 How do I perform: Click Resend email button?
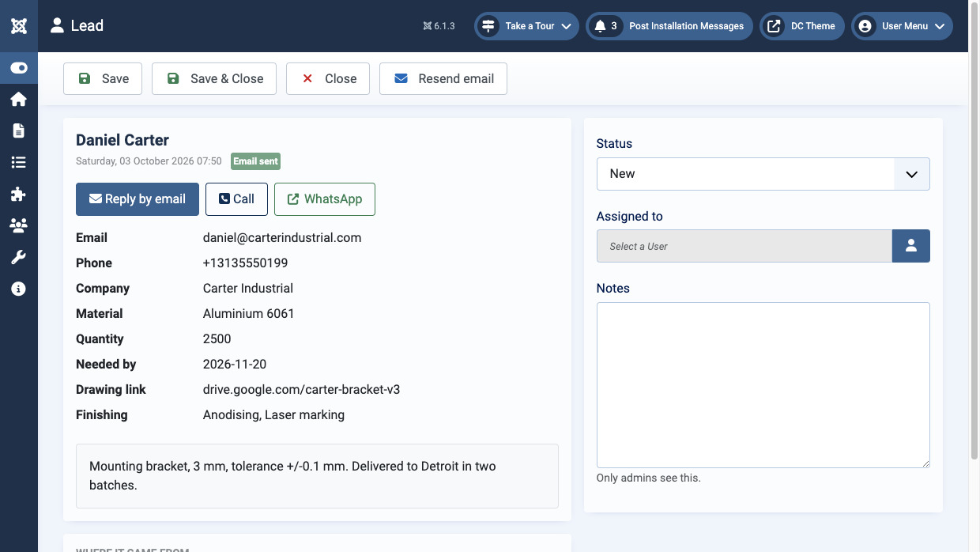coord(443,78)
